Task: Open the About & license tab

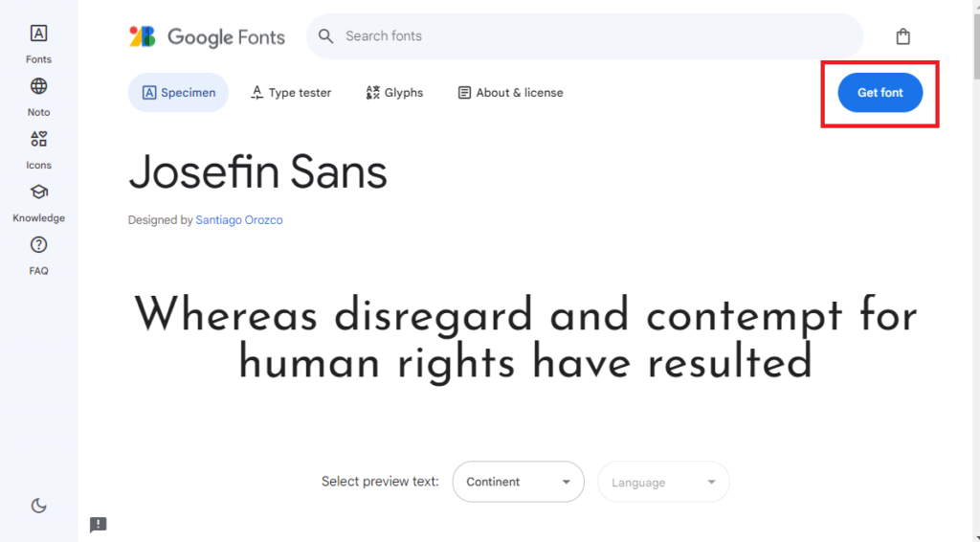Action: point(510,93)
